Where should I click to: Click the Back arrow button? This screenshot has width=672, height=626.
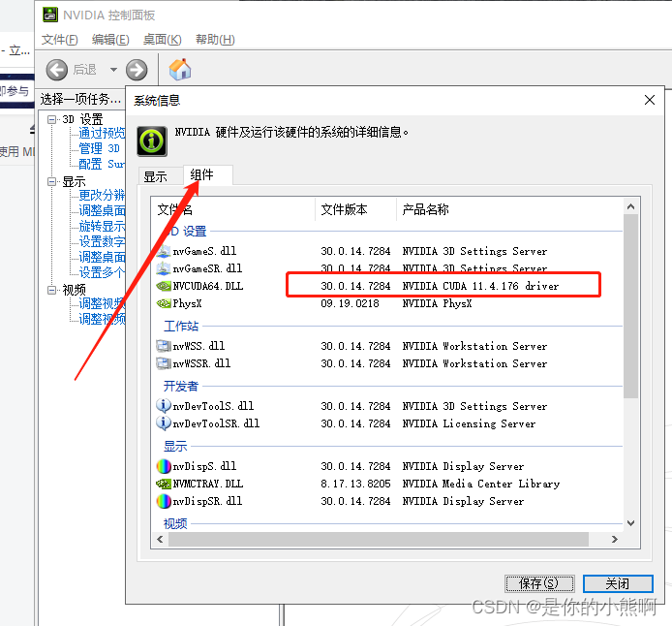pyautogui.click(x=57, y=70)
